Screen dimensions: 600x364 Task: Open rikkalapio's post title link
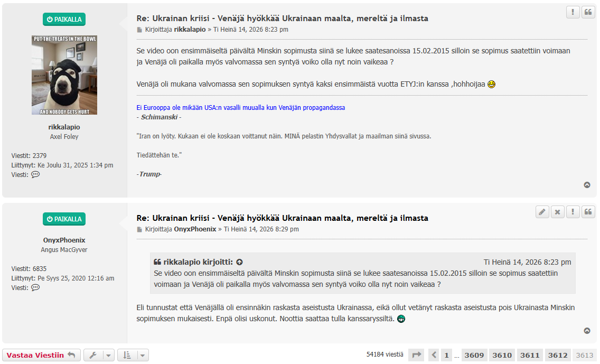click(283, 18)
